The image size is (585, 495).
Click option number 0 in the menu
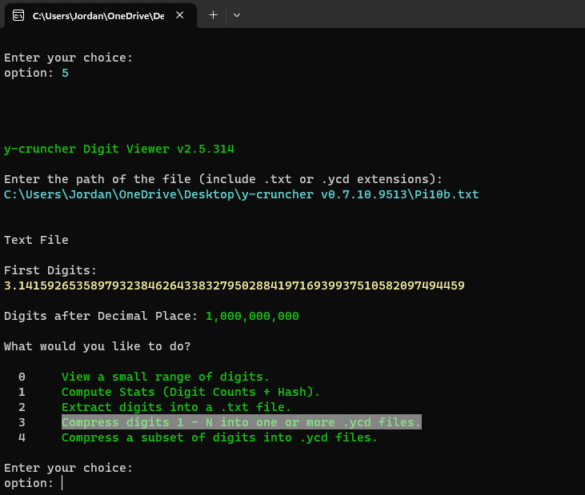pyautogui.click(x=22, y=376)
